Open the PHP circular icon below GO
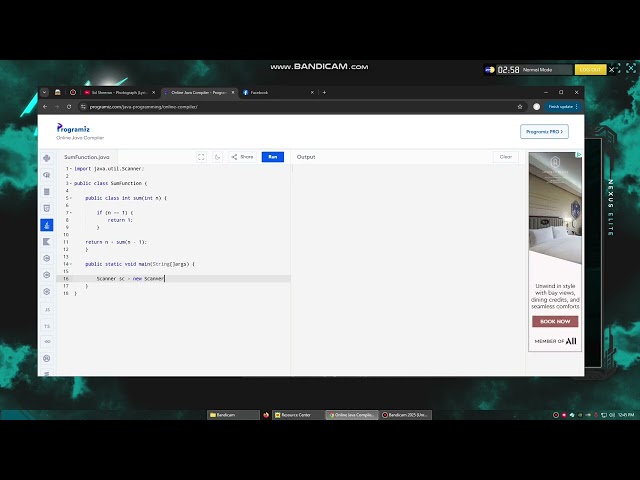The width and height of the screenshot is (640, 480). tap(47, 358)
